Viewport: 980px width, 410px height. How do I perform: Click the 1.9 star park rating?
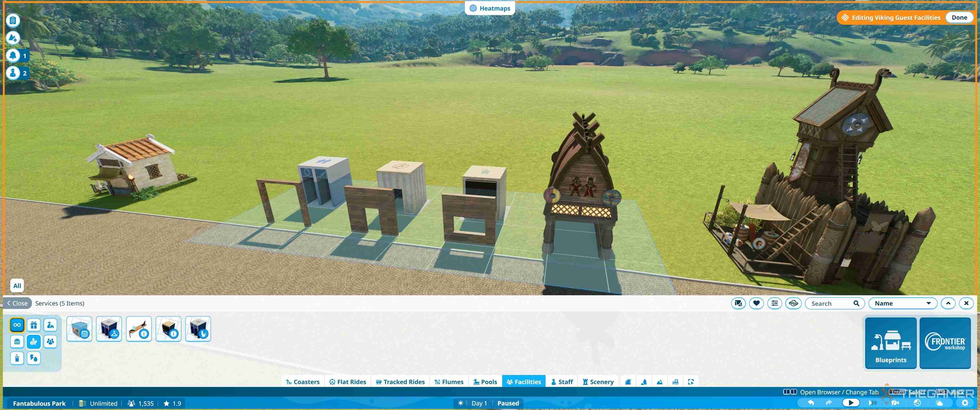pos(172,403)
